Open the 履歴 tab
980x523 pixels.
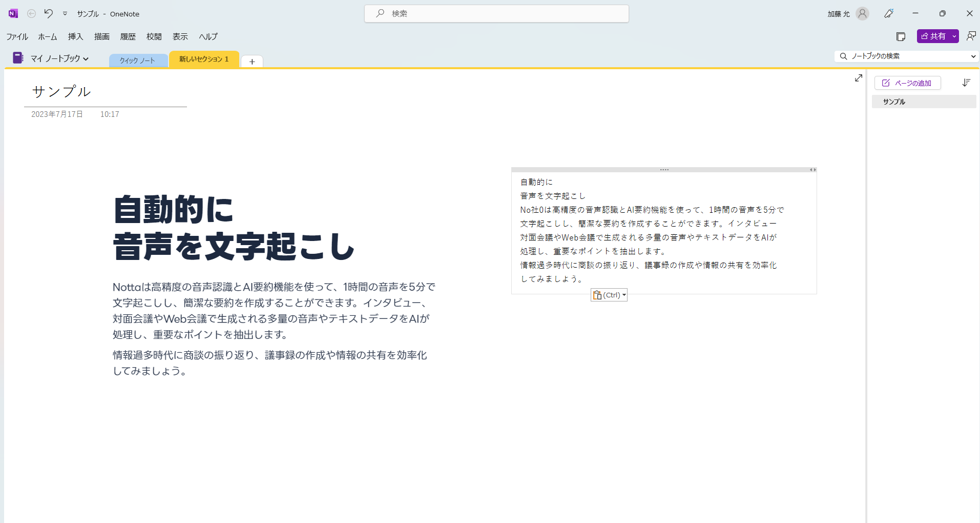pos(128,37)
